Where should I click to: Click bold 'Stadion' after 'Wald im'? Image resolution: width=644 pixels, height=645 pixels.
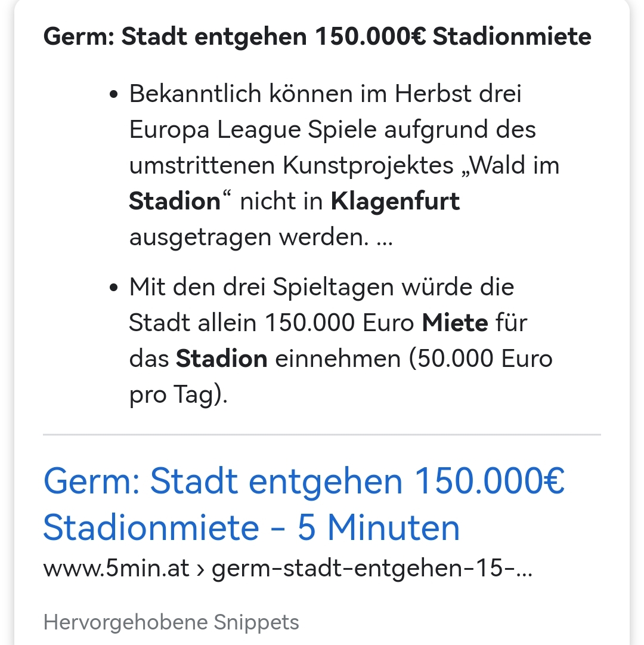175,202
